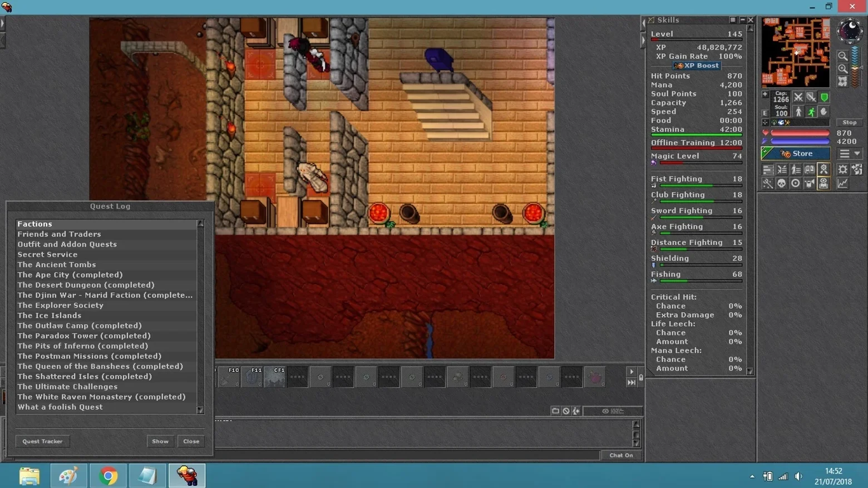Screen dimensions: 868x488
Task: Select The Ultimate Challenges quest line
Action: point(106,387)
